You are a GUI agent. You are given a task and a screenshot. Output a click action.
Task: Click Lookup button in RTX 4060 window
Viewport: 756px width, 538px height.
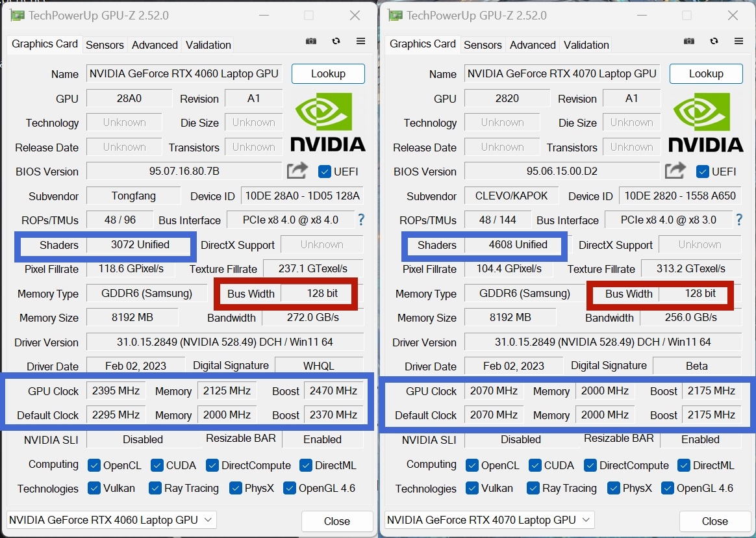[x=328, y=74]
